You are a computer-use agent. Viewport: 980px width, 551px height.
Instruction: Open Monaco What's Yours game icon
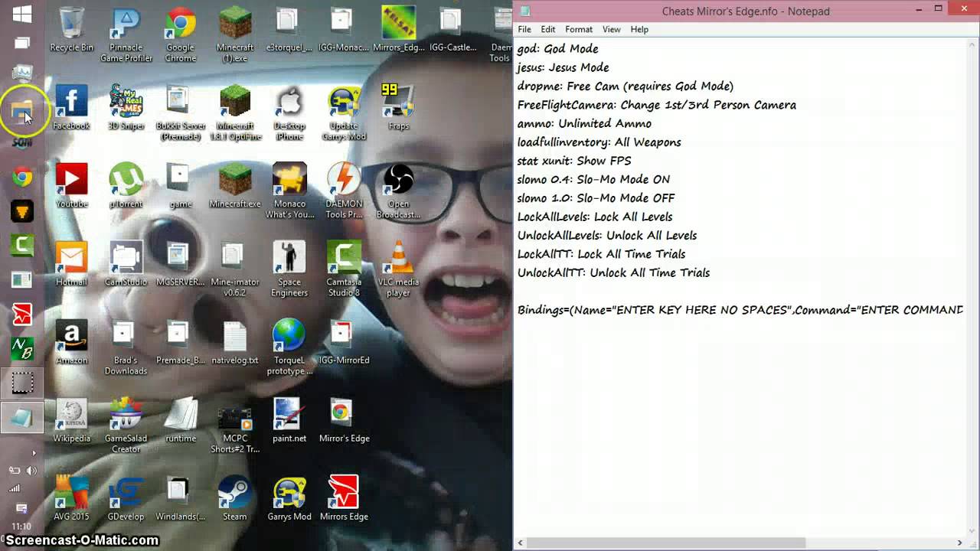(289, 191)
